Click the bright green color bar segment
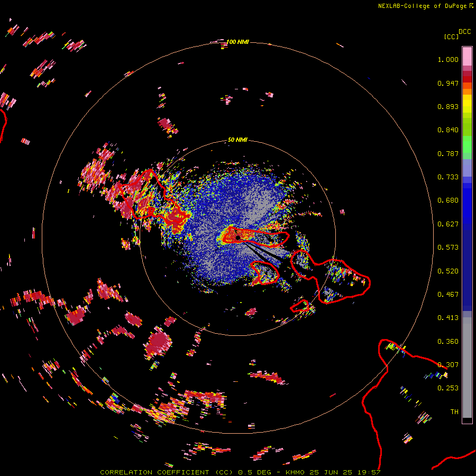Viewport: 476px width, 476px height. (x=467, y=144)
